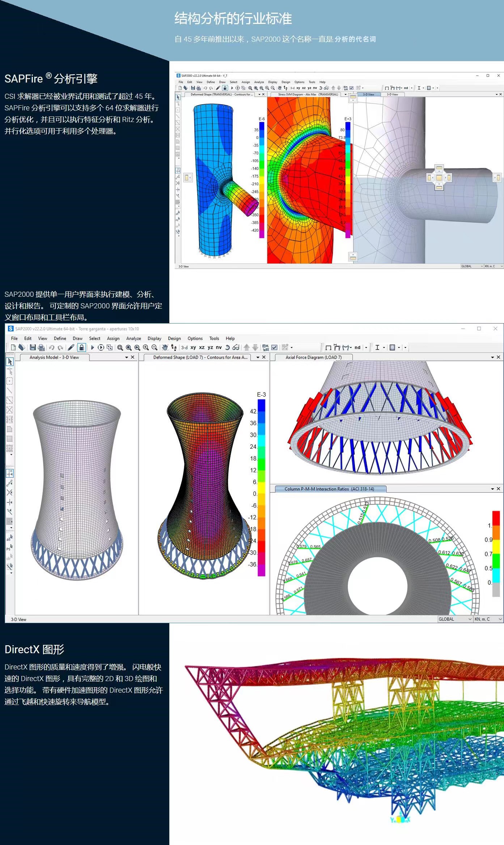Click the 'PS' previous selection tool
The height and width of the screenshot is (845, 504).
pos(9,548)
